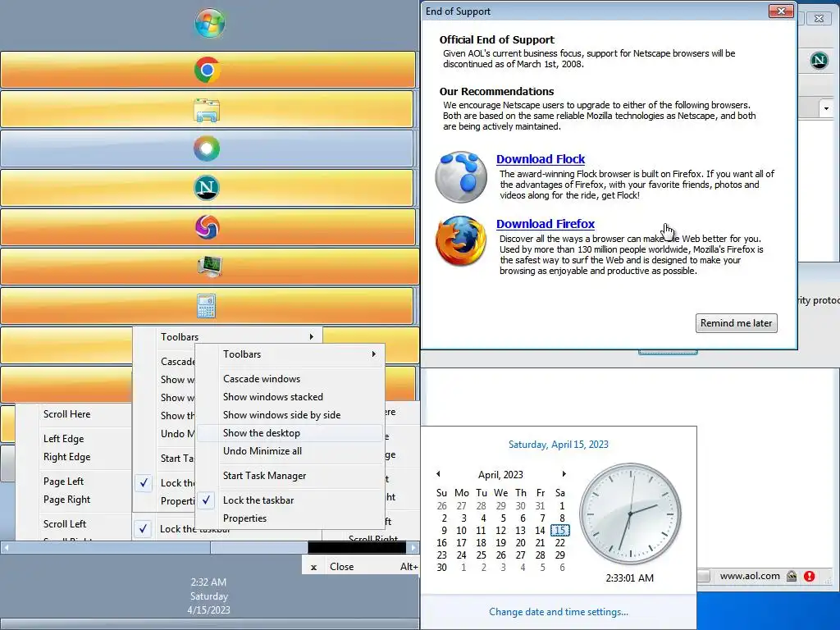Choose Close Alt+ menu entry
Screen dimensions: 840x630
coord(361,567)
